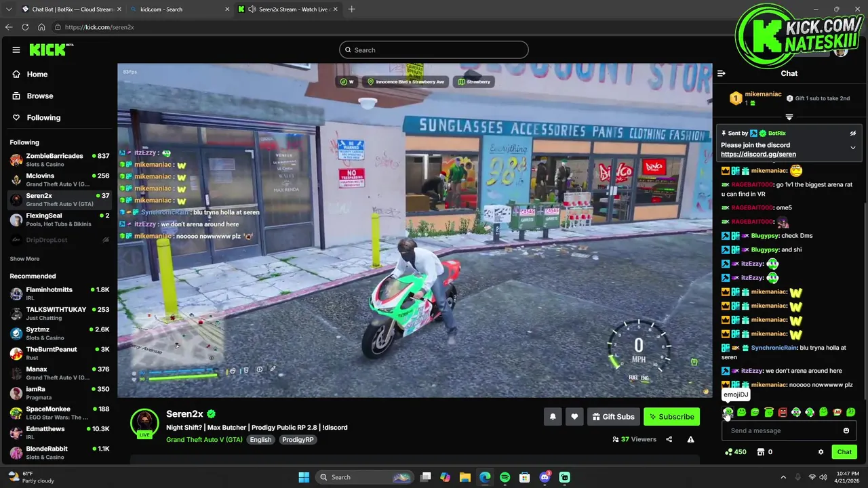Switch to Chat Bot BotRix browser tab
Screen dimensions: 868x488
click(x=71, y=9)
